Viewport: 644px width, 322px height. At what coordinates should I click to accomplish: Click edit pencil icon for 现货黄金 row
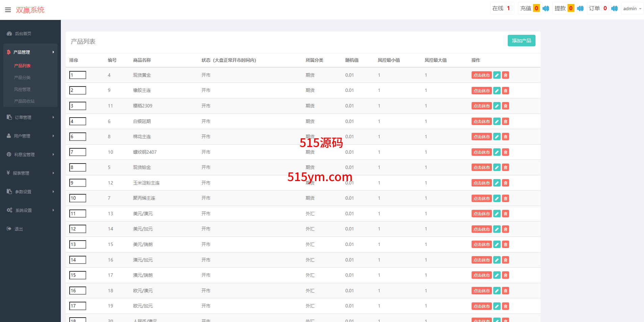(x=497, y=75)
